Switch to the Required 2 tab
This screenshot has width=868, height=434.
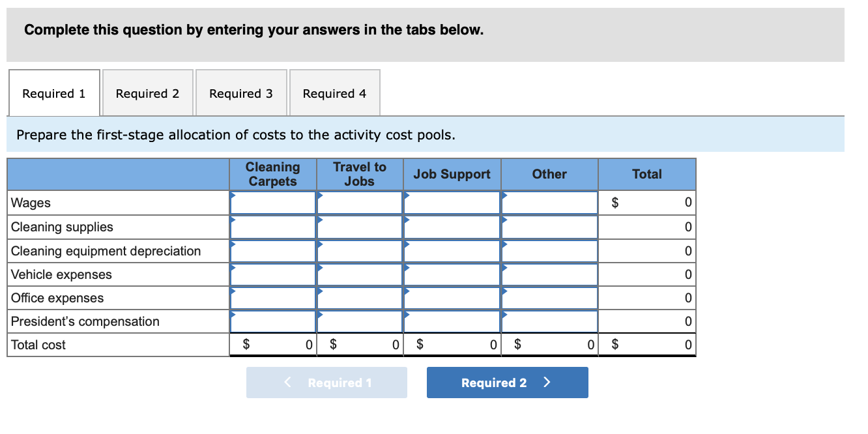point(148,93)
